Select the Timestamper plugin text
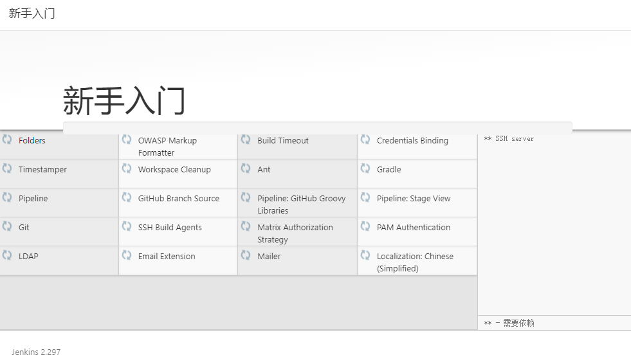This screenshot has height=364, width=631. (42, 169)
